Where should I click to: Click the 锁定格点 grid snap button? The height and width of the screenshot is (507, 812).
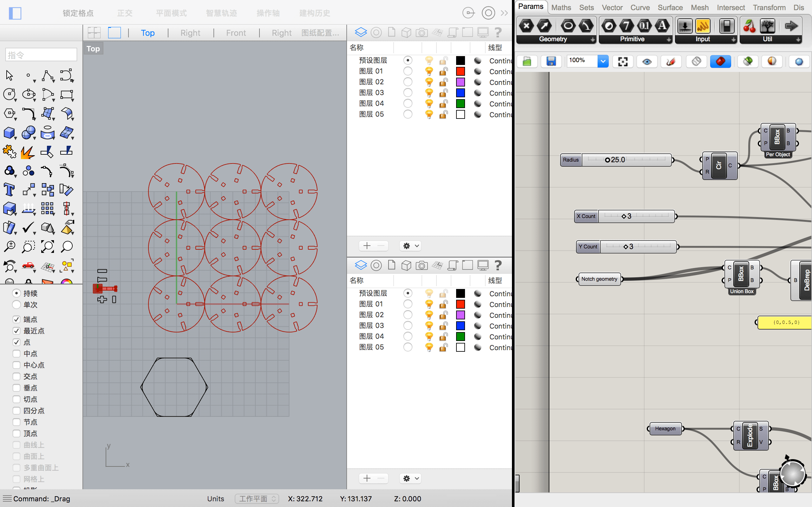point(78,13)
